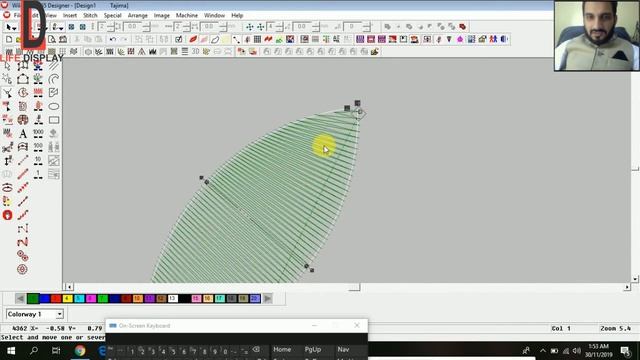Viewport: 640px width, 360px height.
Task: Select the Lettering 'A' tool
Action: [23, 133]
